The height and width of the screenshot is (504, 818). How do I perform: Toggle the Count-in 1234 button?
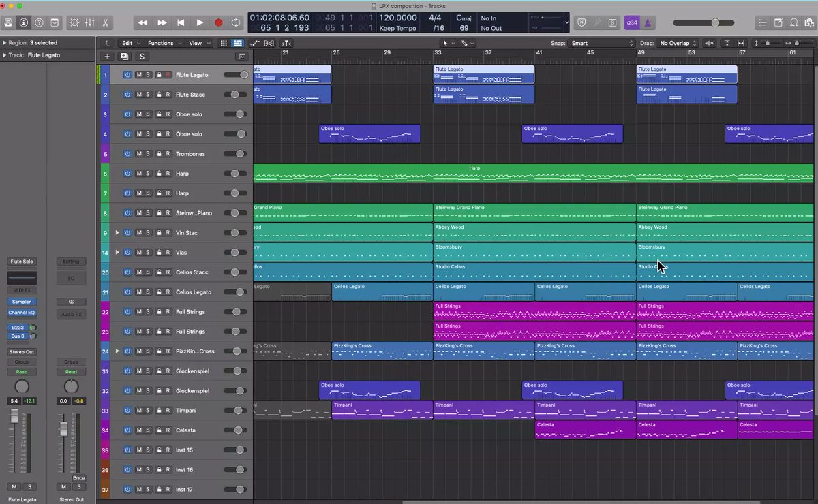click(x=631, y=22)
